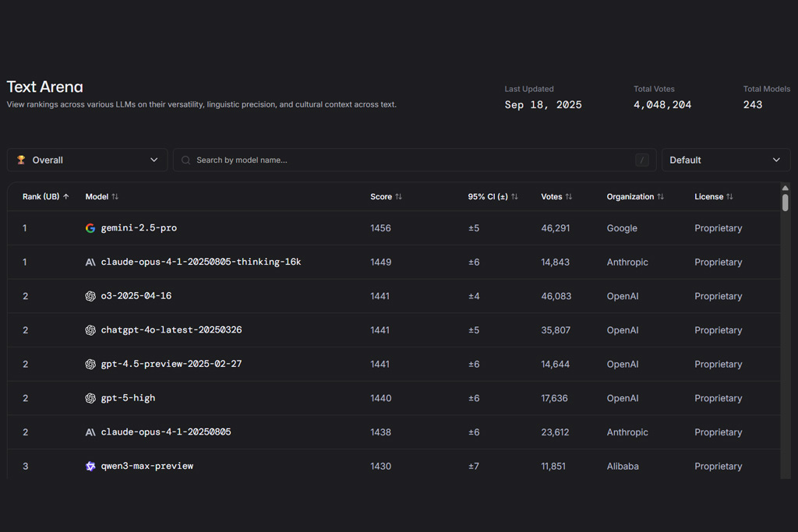Click the ±4 confidence interval cell
This screenshot has height=532, width=798.
point(474,297)
